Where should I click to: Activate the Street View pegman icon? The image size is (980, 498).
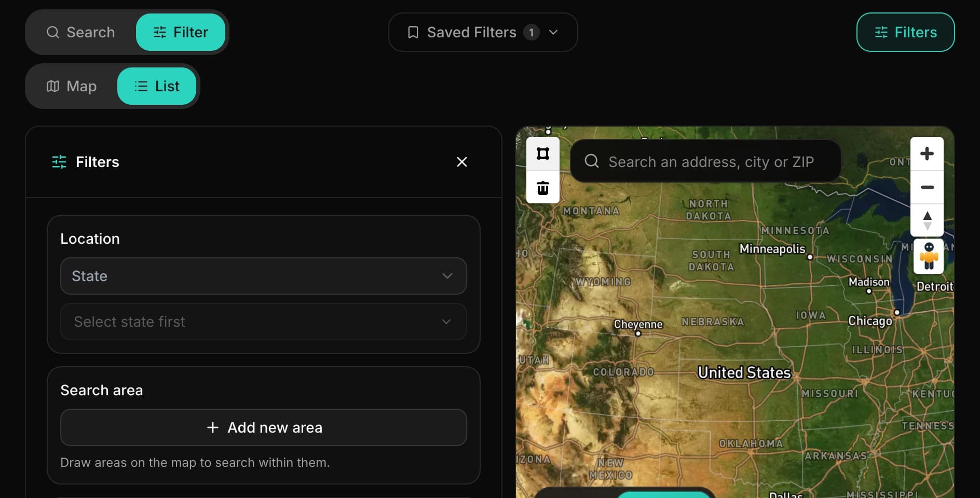click(929, 256)
